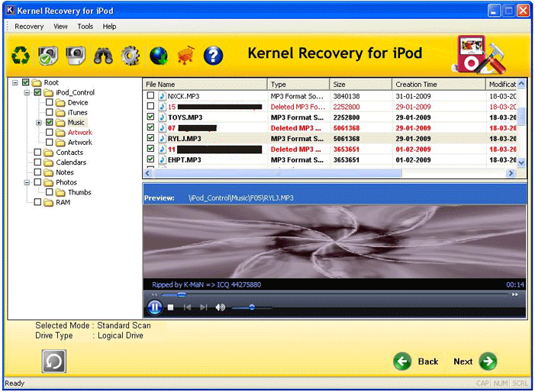Toggle the iPod_Control folder checkbox

[x=37, y=92]
